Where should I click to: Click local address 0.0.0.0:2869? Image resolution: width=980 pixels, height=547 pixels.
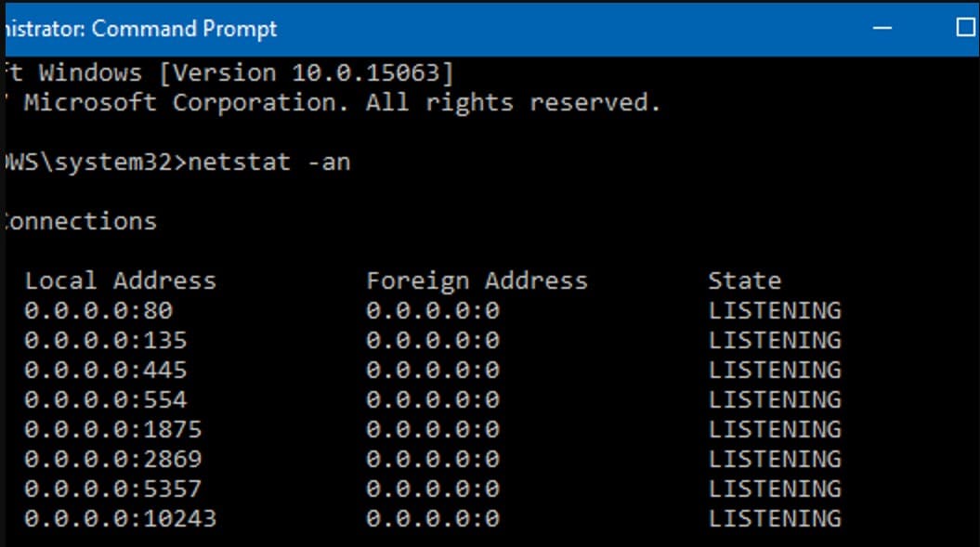(113, 460)
